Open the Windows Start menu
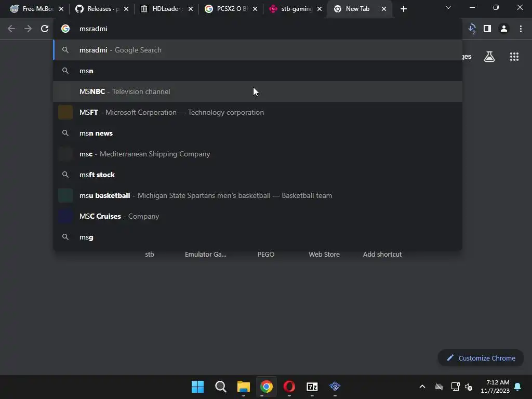This screenshot has width=532, height=399. 197,387
